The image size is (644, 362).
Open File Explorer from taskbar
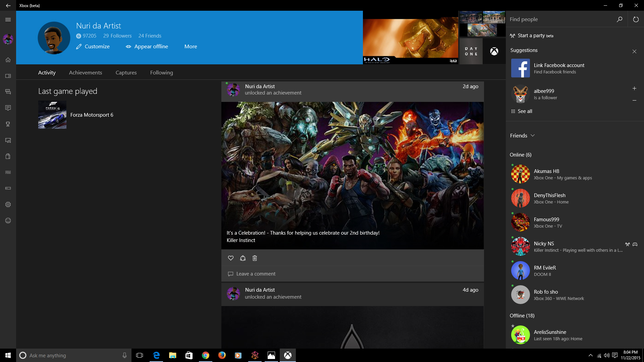pos(173,355)
